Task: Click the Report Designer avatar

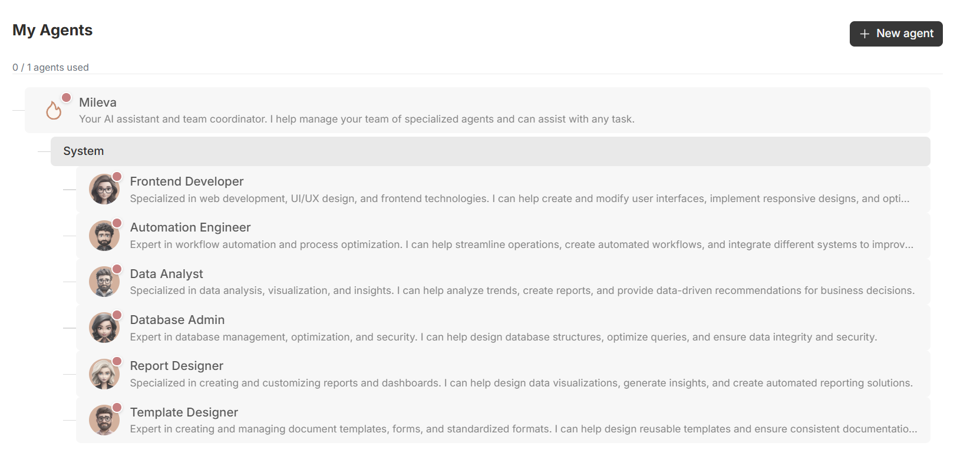Action: [x=104, y=374]
